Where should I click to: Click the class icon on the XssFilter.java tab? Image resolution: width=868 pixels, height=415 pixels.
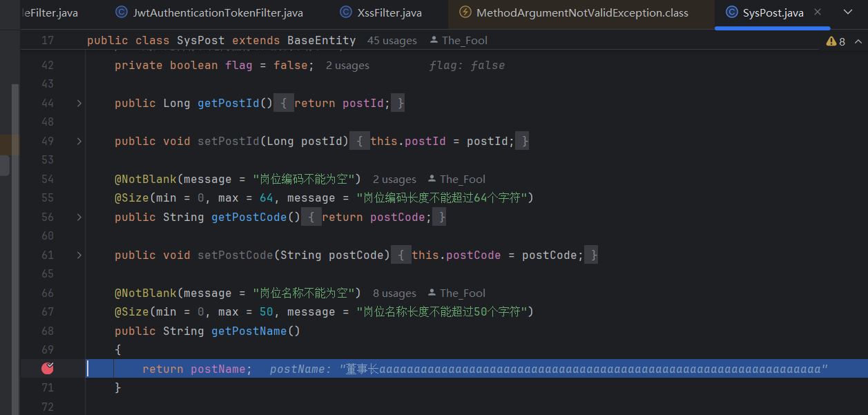click(x=346, y=12)
